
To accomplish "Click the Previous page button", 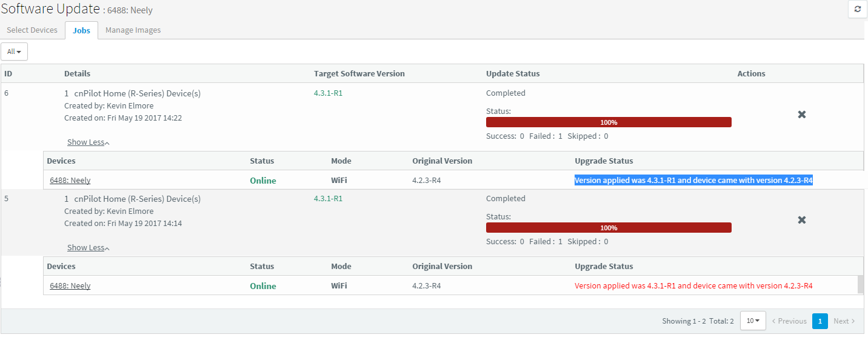I will 789,321.
